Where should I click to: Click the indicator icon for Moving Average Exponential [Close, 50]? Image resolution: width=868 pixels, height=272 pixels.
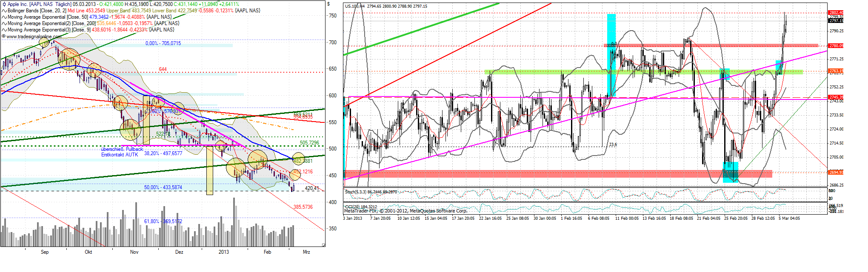pos(4,17)
